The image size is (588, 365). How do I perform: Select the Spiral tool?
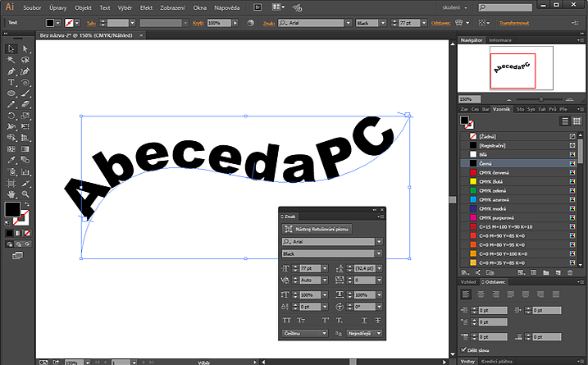[25, 82]
